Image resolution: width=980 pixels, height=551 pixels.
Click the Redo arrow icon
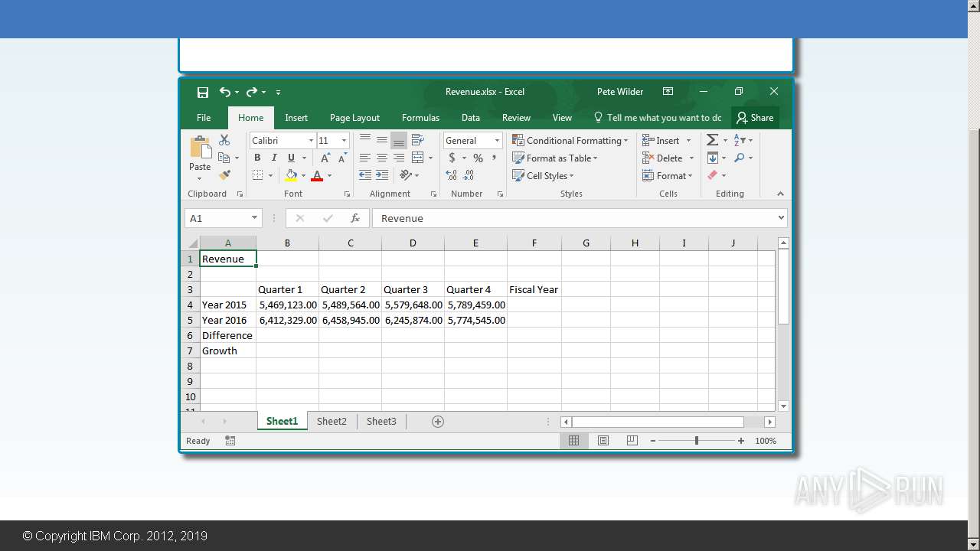tap(251, 92)
